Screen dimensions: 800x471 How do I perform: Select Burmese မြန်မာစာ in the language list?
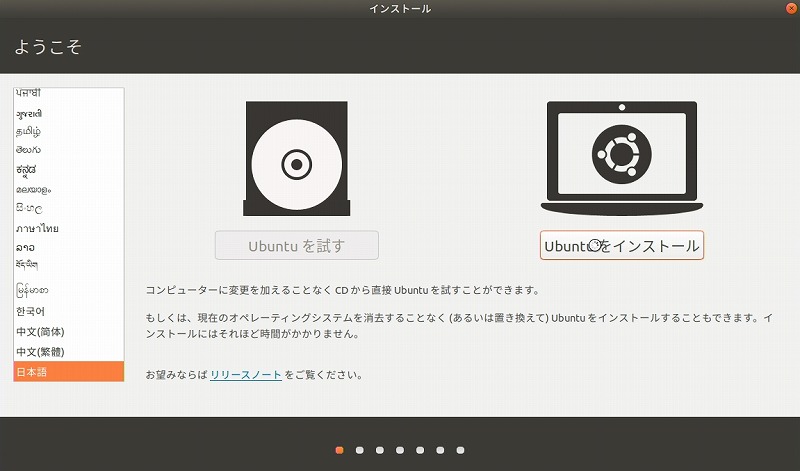click(68, 290)
